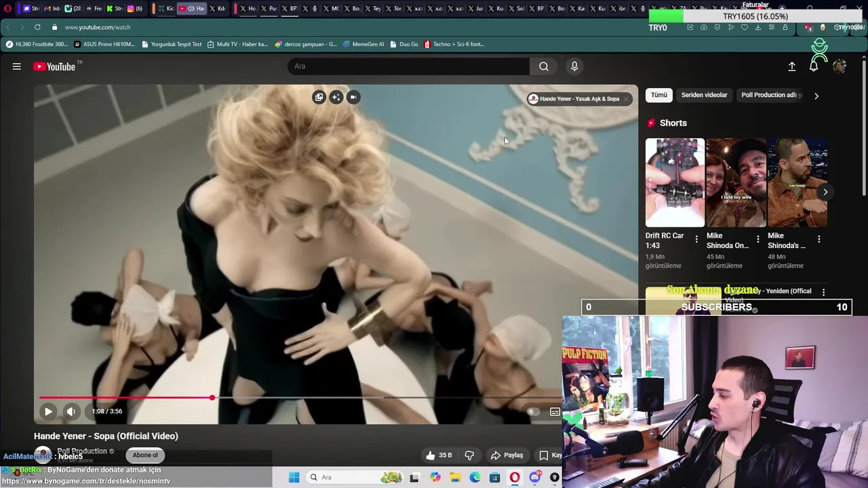Viewport: 868px width, 488px height.
Task: Open Task View on the taskbar
Action: click(x=414, y=477)
